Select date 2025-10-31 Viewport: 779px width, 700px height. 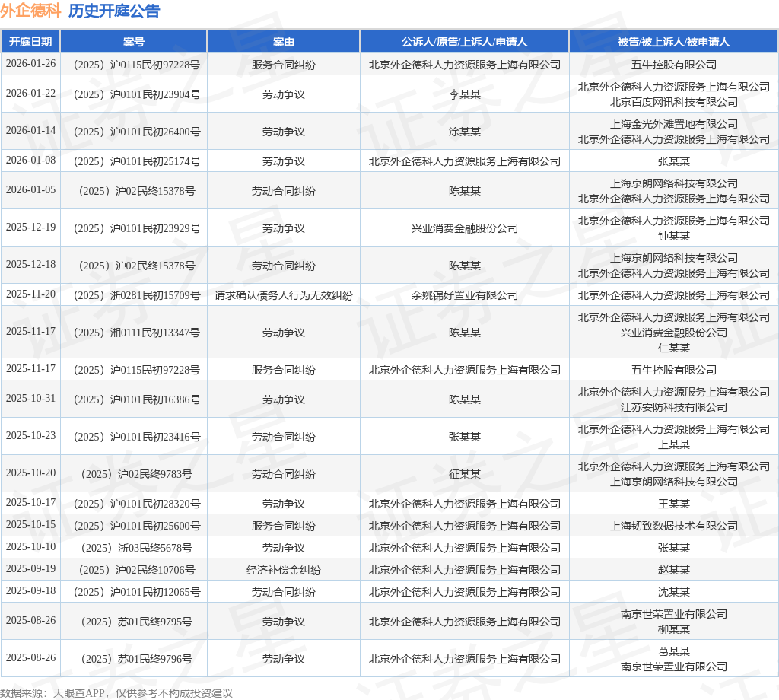(x=30, y=399)
